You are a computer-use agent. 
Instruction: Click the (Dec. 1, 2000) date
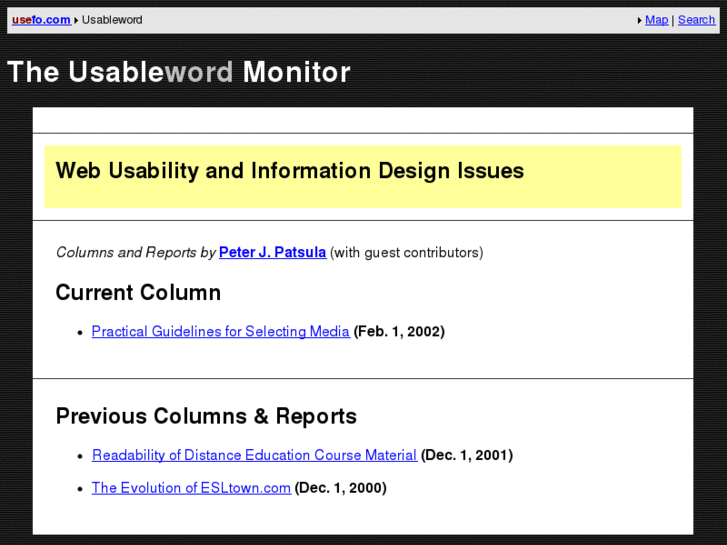click(341, 488)
